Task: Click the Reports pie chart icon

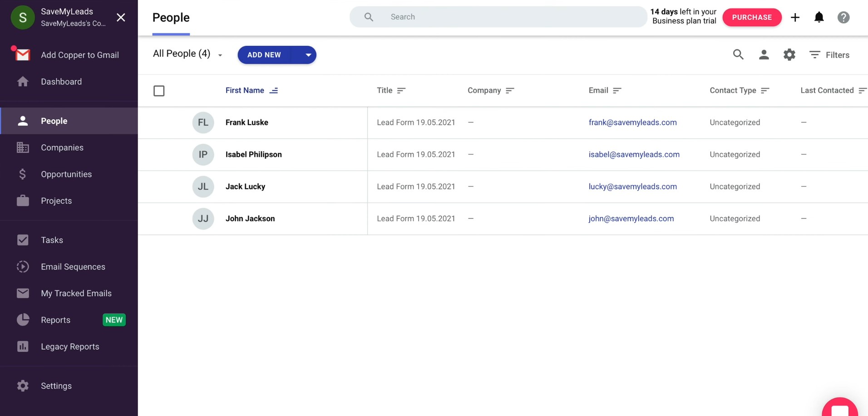Action: pyautogui.click(x=23, y=320)
